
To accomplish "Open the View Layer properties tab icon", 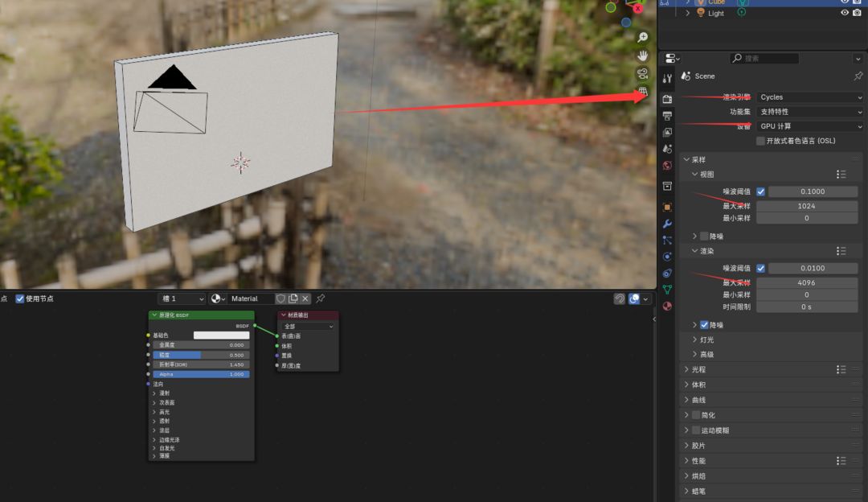I will [667, 132].
